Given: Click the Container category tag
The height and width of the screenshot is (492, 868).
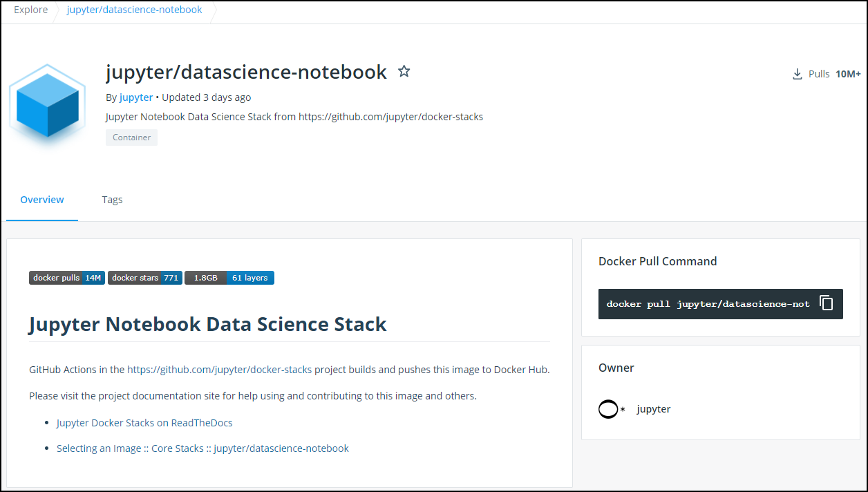Looking at the screenshot, I should [131, 138].
